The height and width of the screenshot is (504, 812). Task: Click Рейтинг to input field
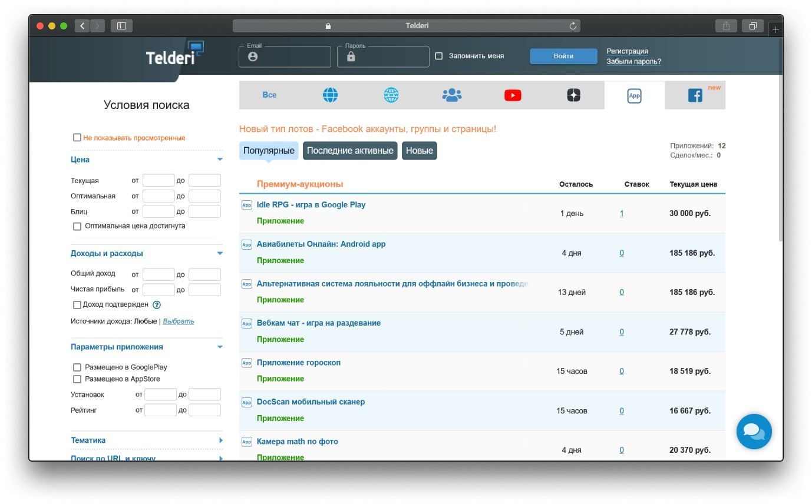click(x=204, y=410)
